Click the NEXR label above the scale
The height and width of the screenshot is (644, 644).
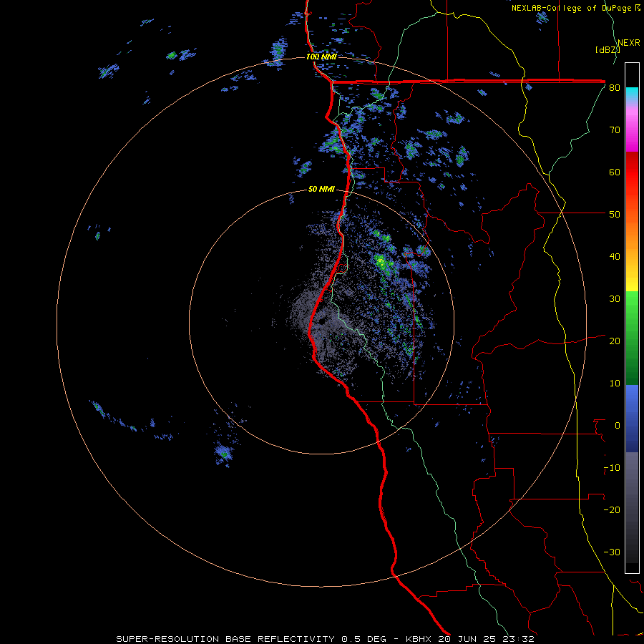pyautogui.click(x=629, y=43)
